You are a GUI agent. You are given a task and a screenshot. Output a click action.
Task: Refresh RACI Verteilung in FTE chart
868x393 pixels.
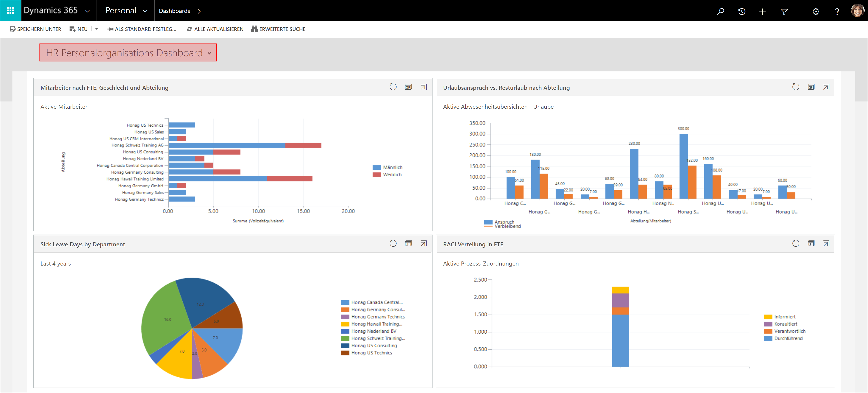point(796,243)
